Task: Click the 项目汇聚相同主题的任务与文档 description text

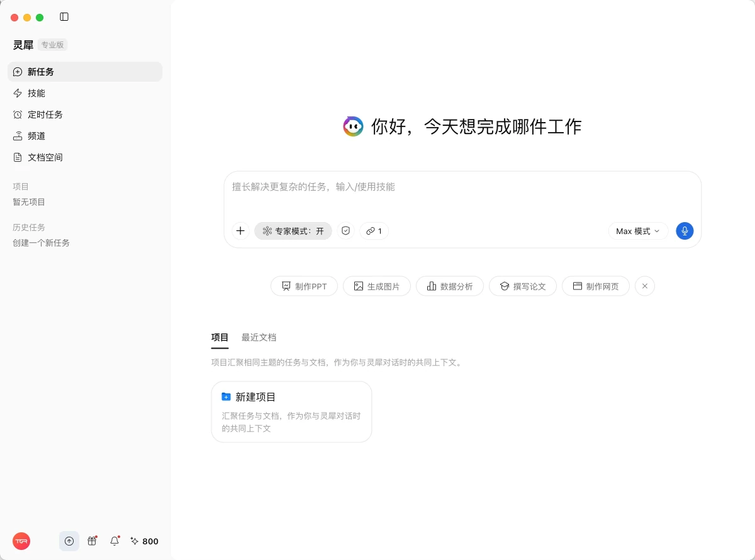Action: click(x=338, y=362)
